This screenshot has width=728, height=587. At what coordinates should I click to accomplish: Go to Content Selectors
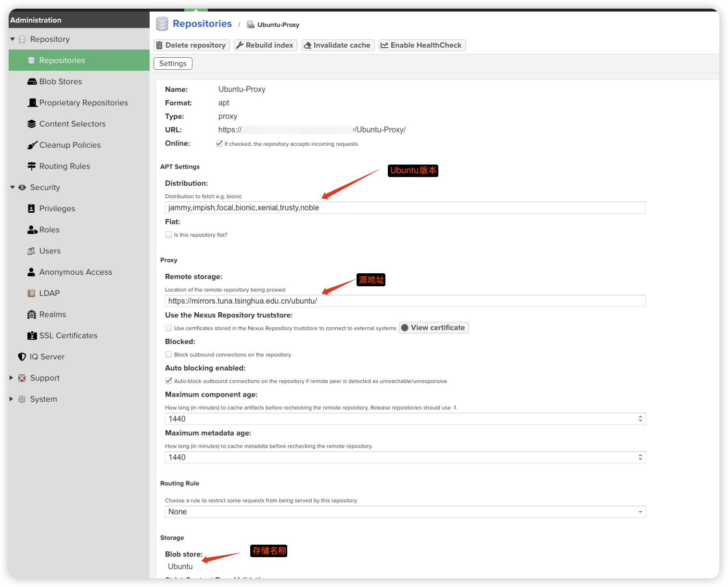click(x=79, y=124)
